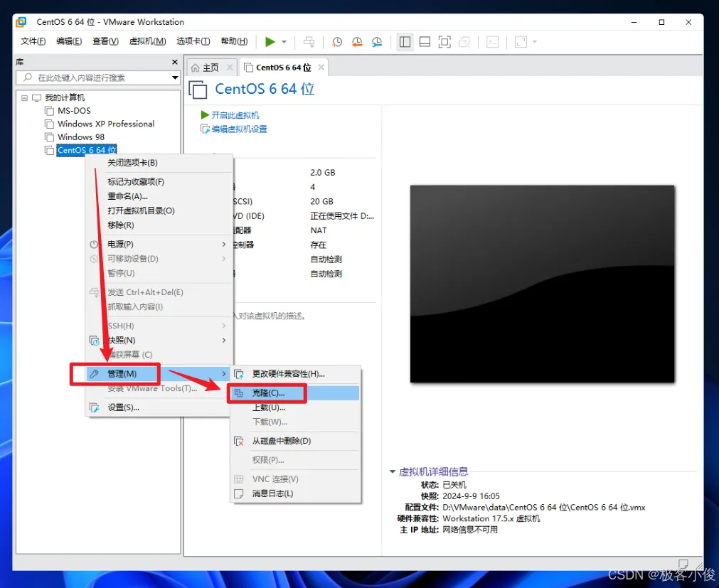Close the CentOS 6 64 位 tab

point(321,68)
